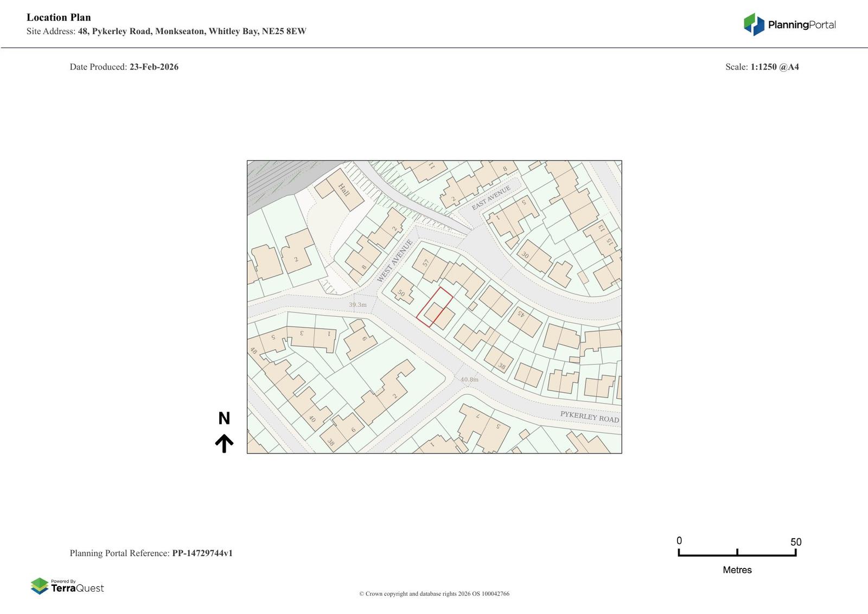This screenshot has width=868, height=614.
Task: Click the Planning Portal Reference number
Action: coord(202,553)
